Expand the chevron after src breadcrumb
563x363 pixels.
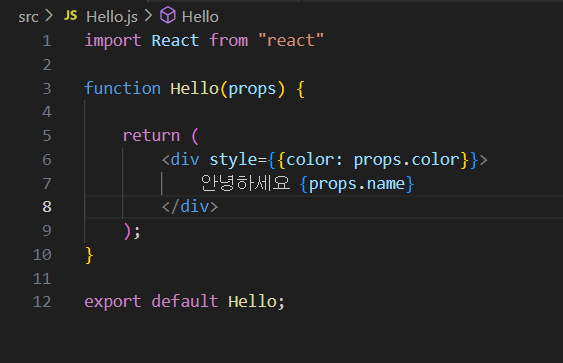coord(49,16)
